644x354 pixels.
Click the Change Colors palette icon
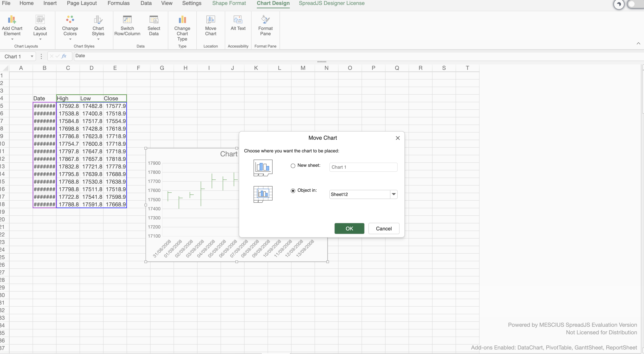click(70, 19)
